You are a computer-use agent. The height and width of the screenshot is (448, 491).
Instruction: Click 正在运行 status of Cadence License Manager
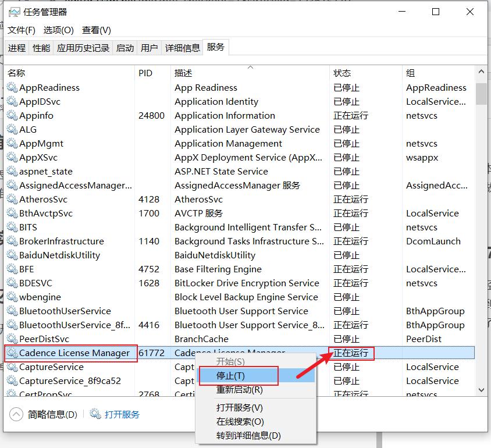point(351,353)
